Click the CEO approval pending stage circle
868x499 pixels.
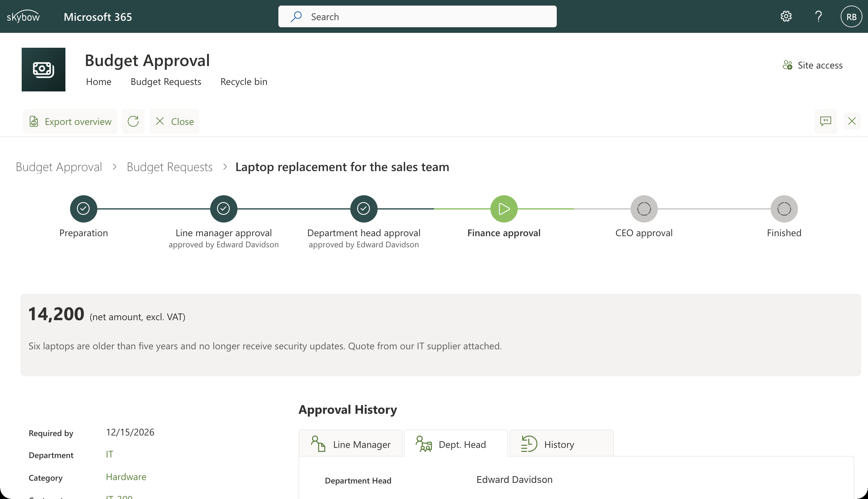[644, 209]
